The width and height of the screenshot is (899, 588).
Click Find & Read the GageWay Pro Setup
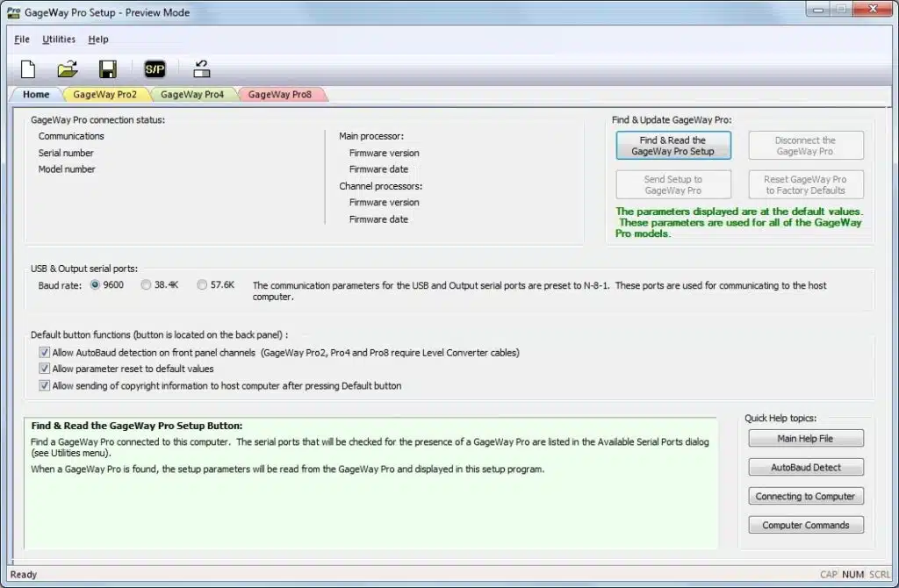pos(673,146)
